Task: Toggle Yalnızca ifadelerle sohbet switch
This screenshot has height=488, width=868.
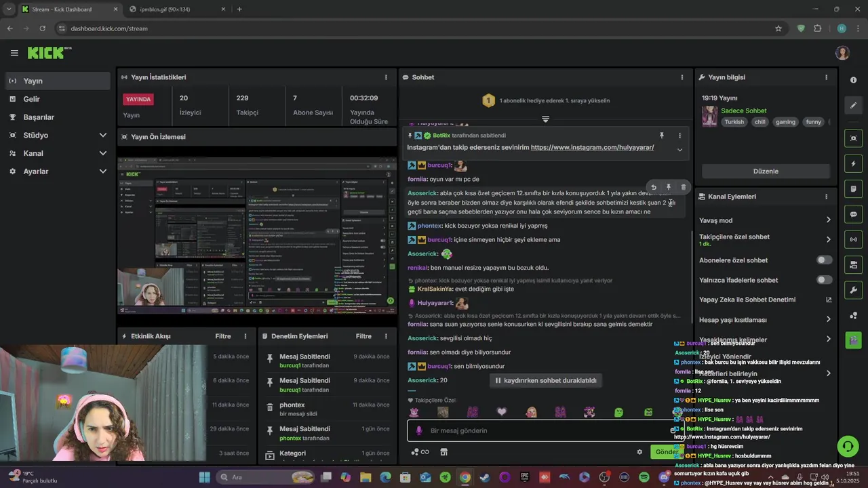Action: [x=824, y=280]
